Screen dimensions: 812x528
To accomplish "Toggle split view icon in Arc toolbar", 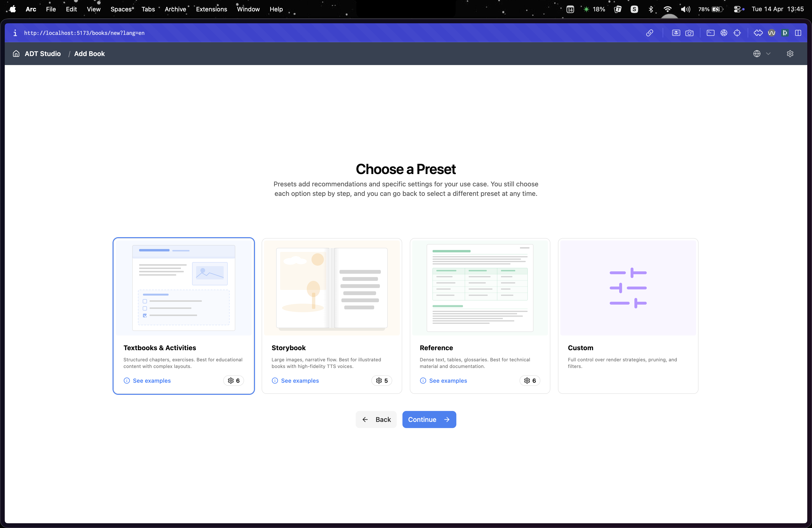I will [798, 33].
